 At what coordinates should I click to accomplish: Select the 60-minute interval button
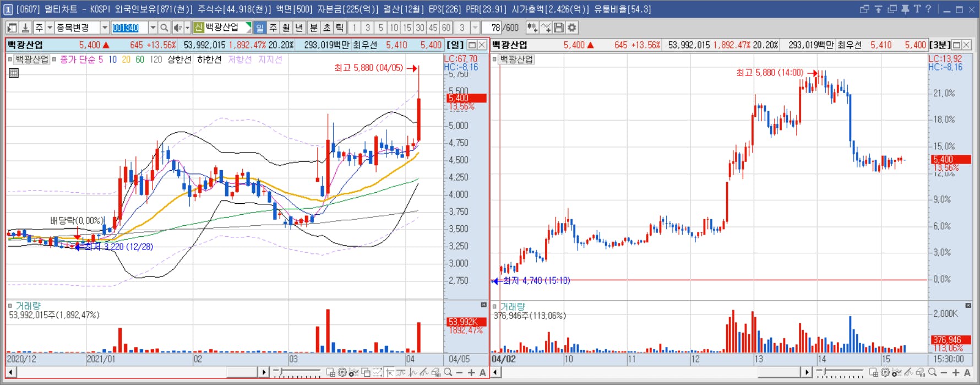pos(446,28)
